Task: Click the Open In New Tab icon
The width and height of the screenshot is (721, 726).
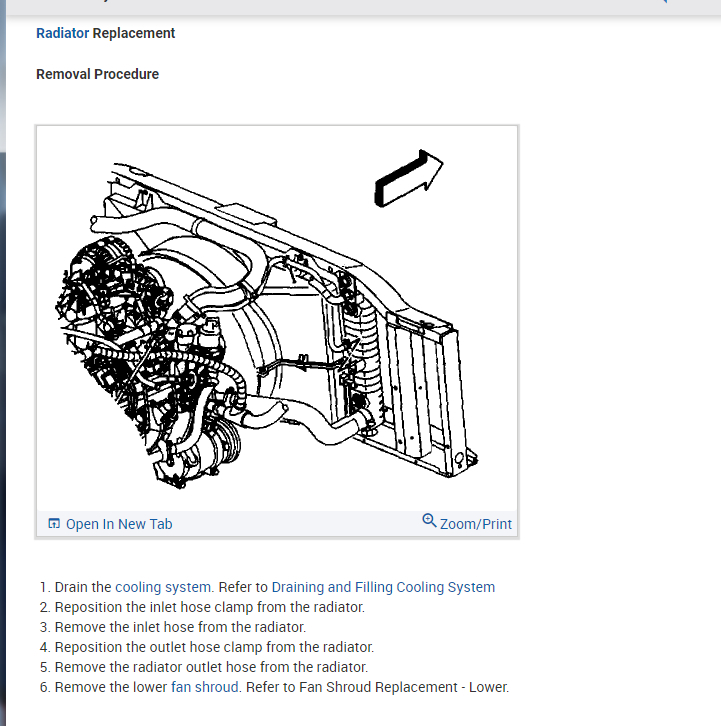Action: coord(54,524)
